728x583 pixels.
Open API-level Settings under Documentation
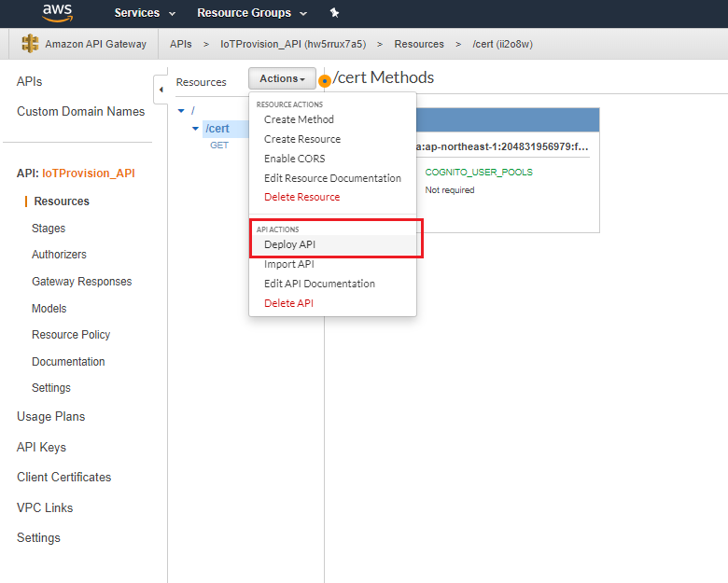[x=51, y=388]
